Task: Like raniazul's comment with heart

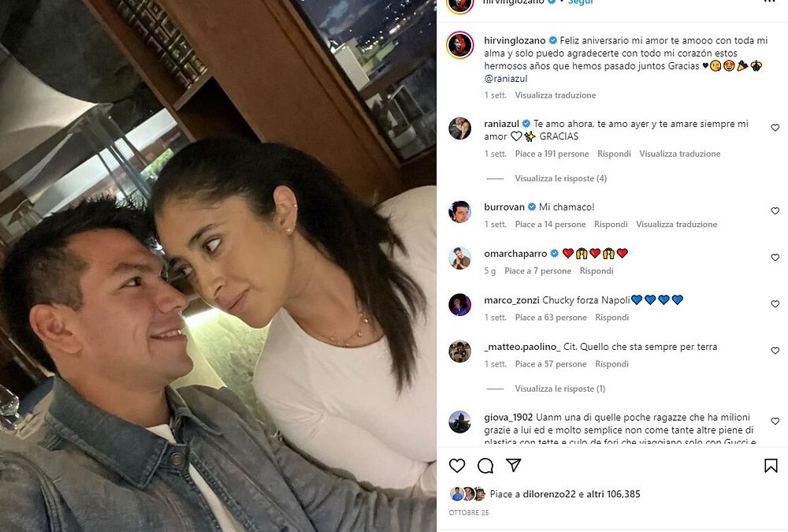Action: [775, 128]
